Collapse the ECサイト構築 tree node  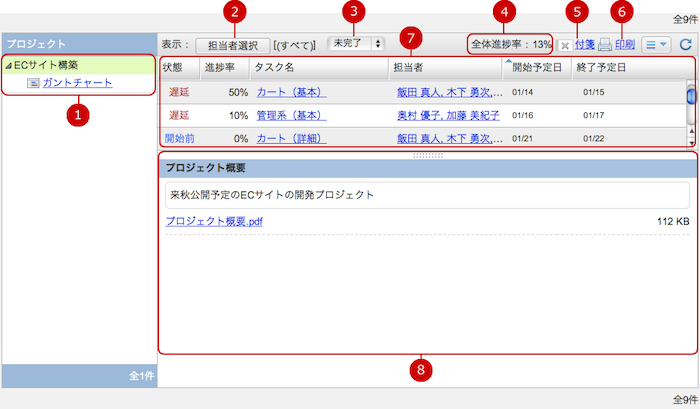(x=9, y=65)
